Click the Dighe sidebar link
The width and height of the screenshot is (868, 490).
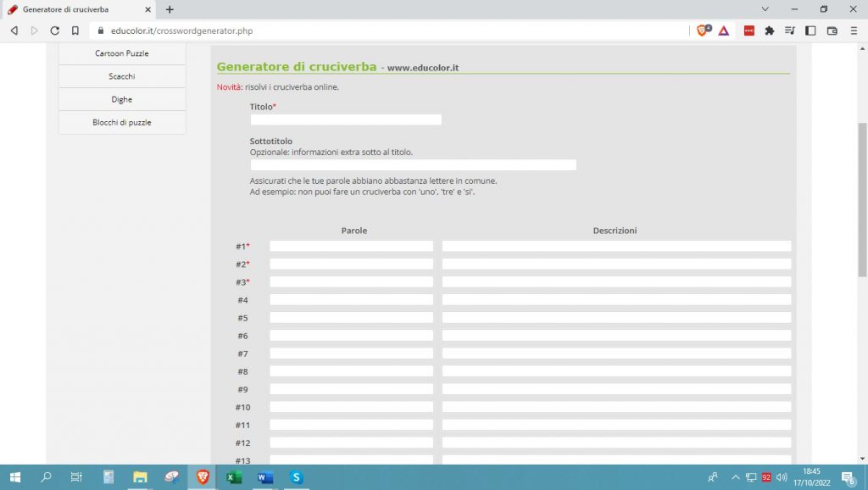point(122,99)
